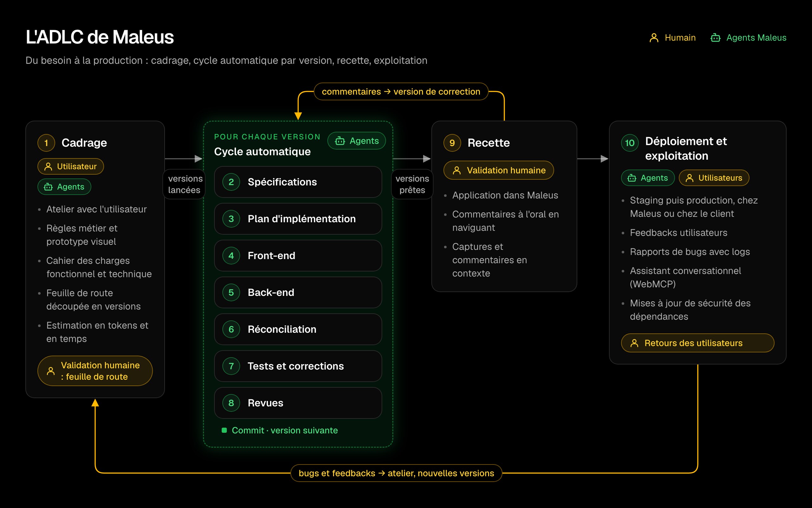Click the robot icon in the Cycle automatique Agents badge
The height and width of the screenshot is (508, 812).
(340, 141)
